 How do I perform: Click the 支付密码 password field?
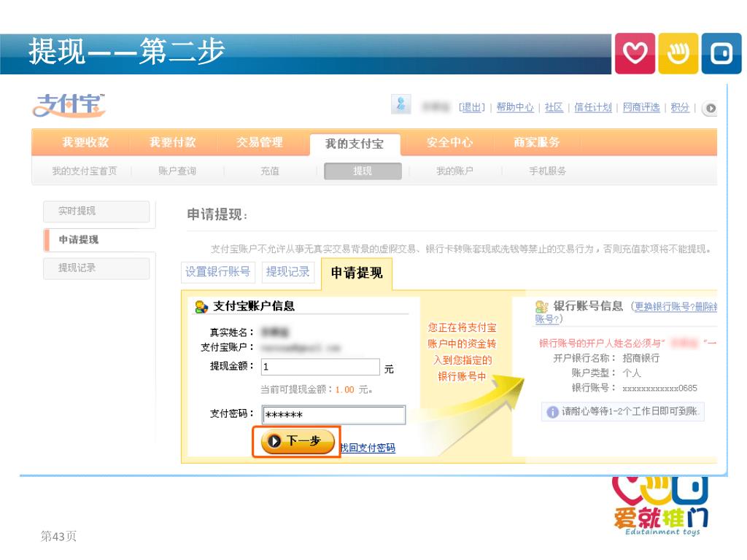tap(333, 415)
